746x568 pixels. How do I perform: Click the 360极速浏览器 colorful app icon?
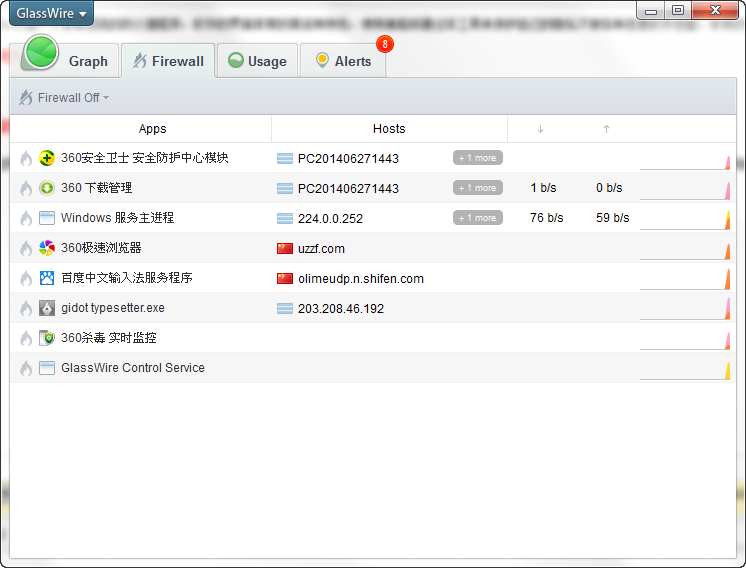tap(47, 248)
